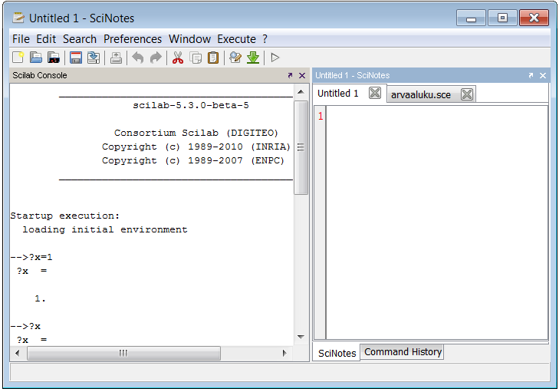Close the Untitled 1 - SciNotes panel

tap(543, 75)
